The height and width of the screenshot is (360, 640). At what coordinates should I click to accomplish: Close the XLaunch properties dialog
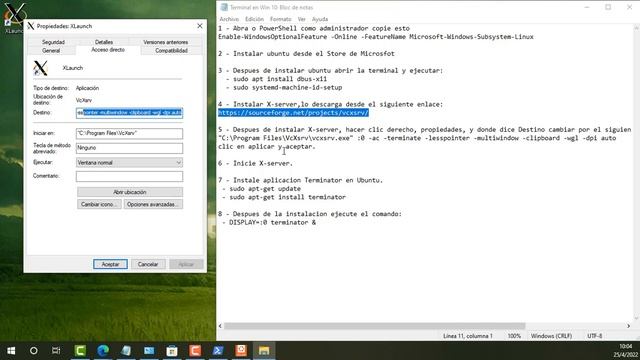pyautogui.click(x=200, y=26)
